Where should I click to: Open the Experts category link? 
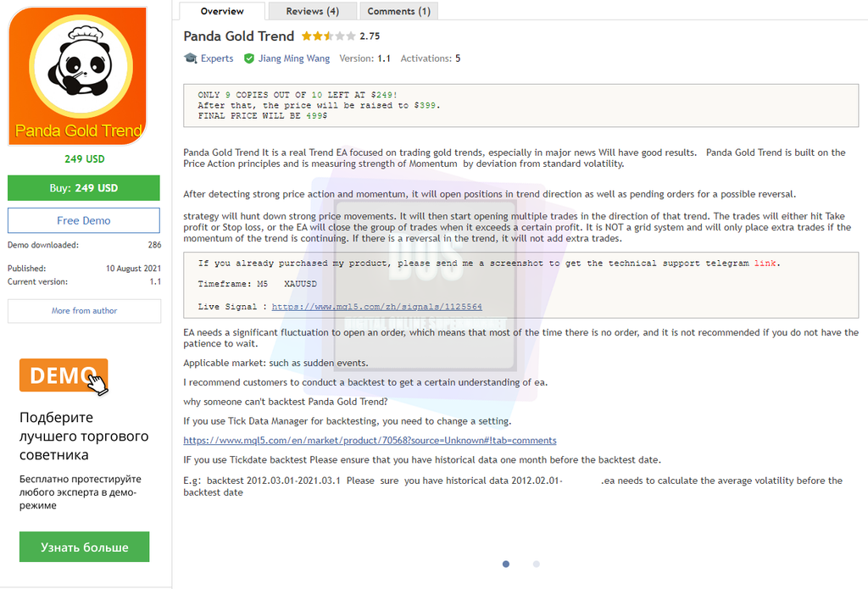pos(217,58)
